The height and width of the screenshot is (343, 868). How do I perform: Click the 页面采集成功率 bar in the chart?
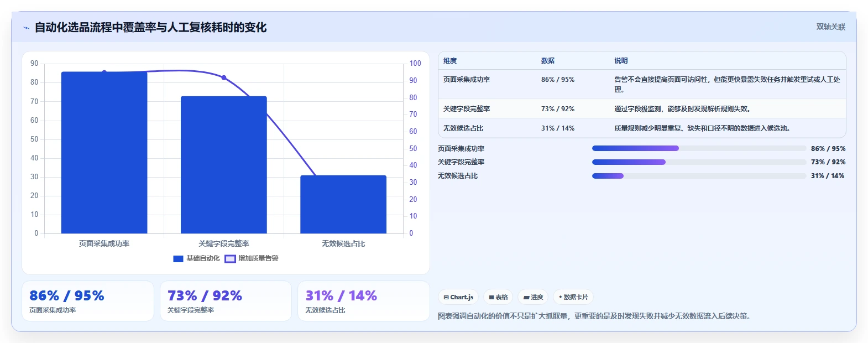104,153
